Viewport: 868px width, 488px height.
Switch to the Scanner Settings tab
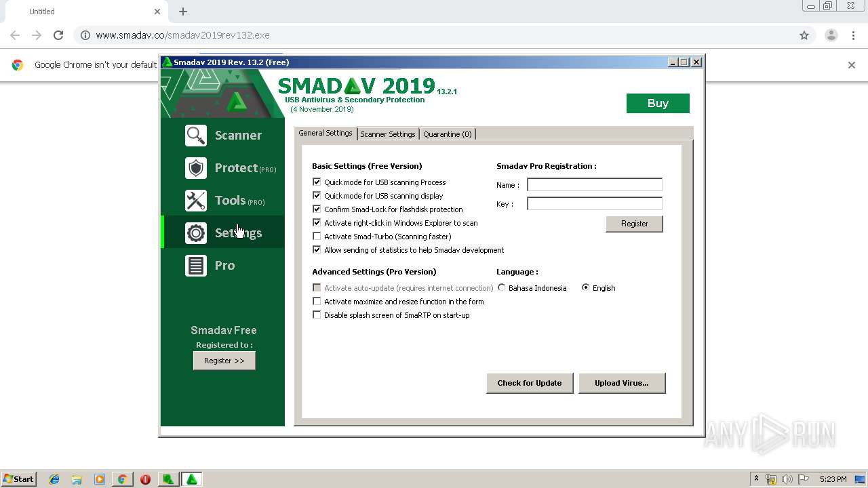point(388,134)
